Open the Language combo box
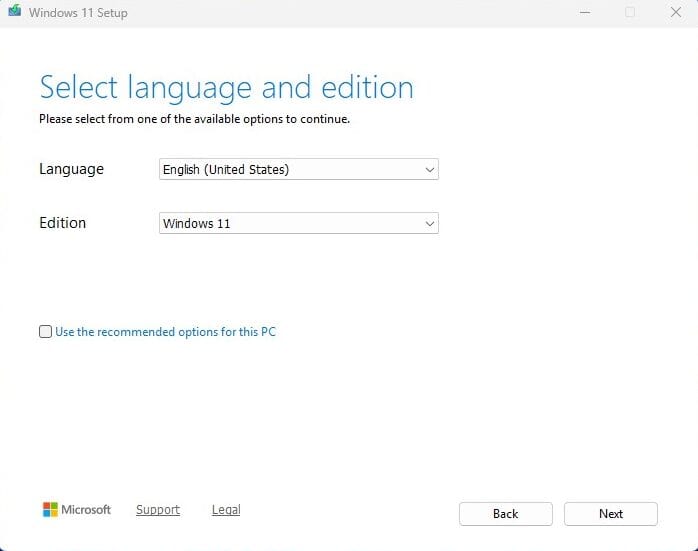The width and height of the screenshot is (698, 551). pos(298,170)
